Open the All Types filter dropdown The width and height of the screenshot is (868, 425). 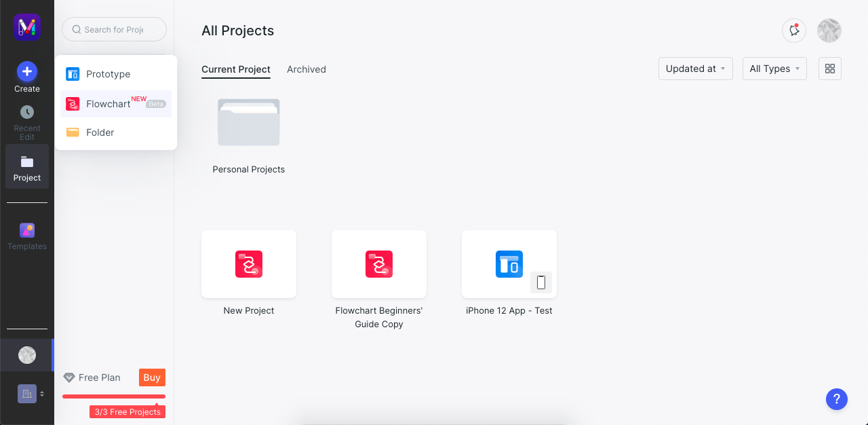774,69
